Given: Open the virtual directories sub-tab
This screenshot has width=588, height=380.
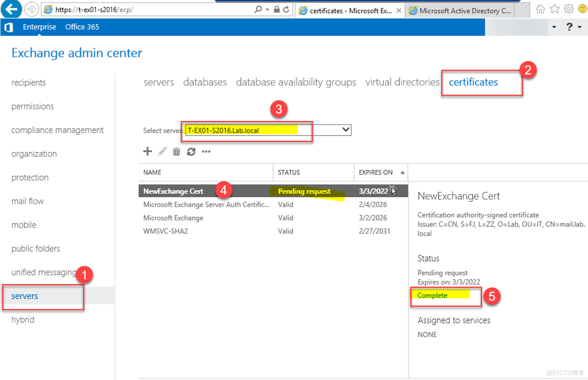Looking at the screenshot, I should click(402, 82).
